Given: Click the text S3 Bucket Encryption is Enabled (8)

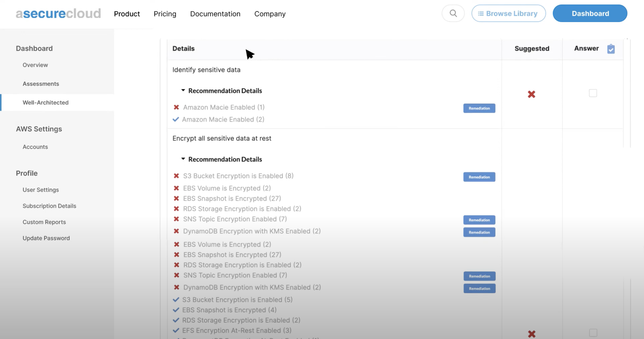Looking at the screenshot, I should coord(238,176).
